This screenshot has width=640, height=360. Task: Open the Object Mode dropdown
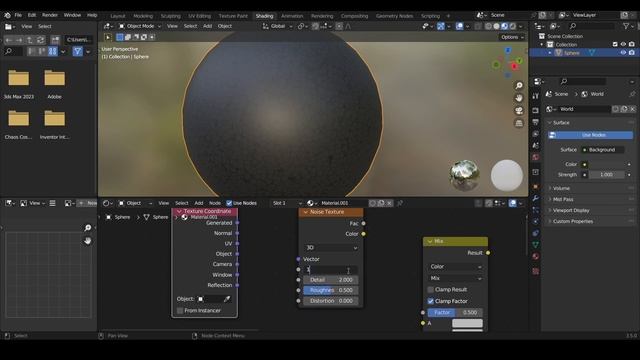(x=140, y=26)
